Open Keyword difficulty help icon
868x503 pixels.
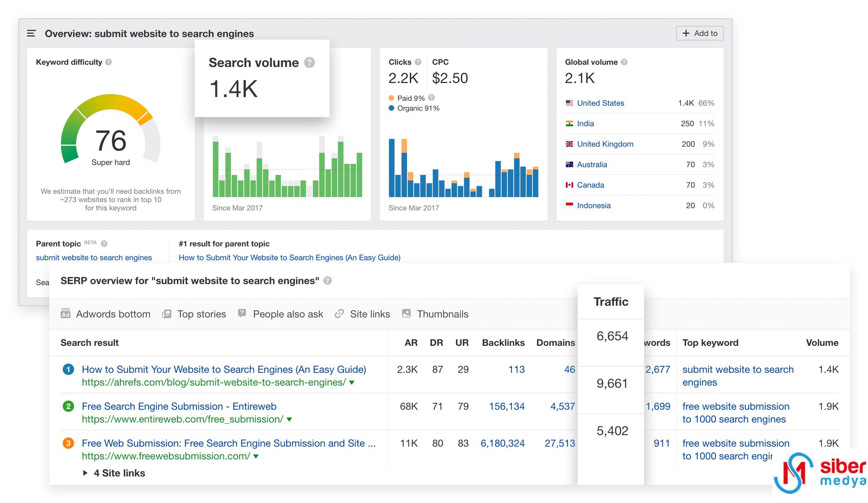coord(108,62)
